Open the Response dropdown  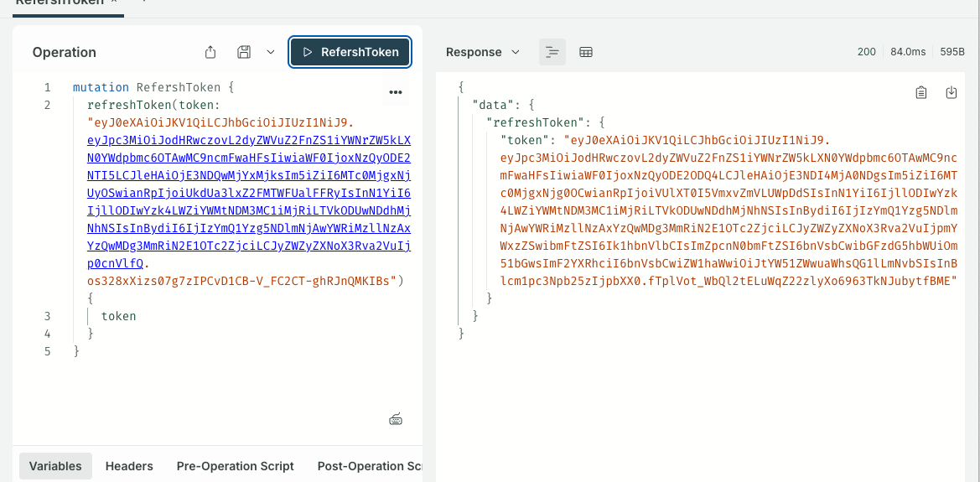(x=482, y=52)
